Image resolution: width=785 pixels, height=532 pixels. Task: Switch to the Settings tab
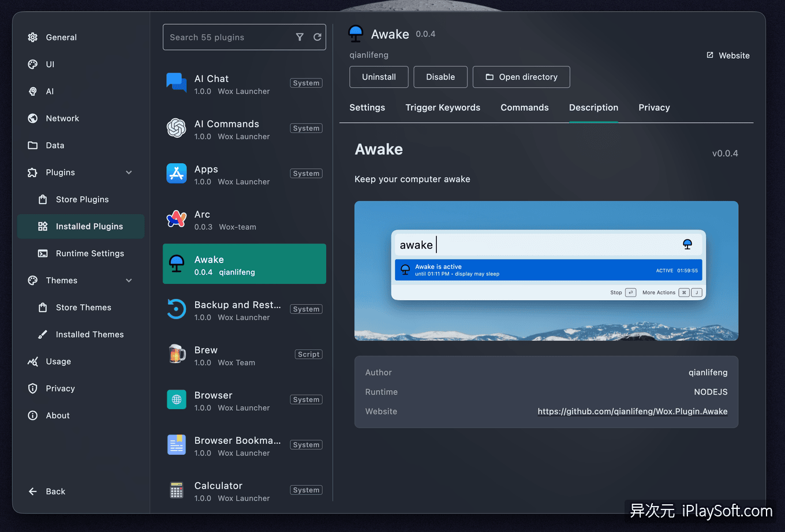point(367,108)
